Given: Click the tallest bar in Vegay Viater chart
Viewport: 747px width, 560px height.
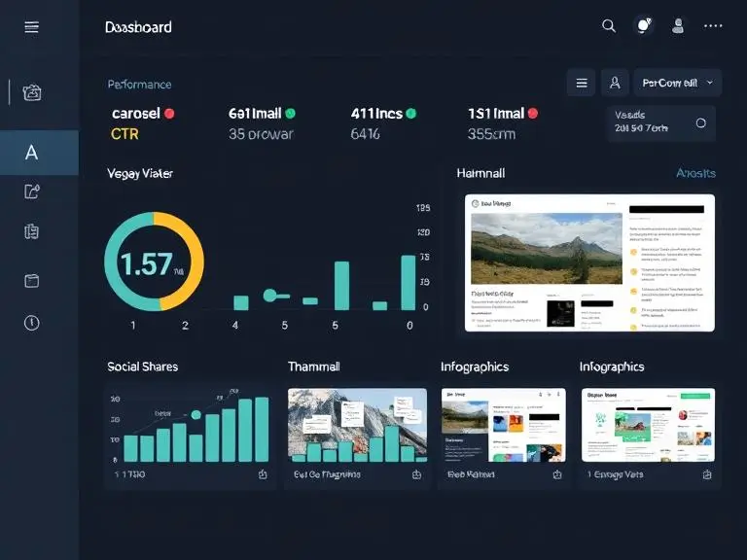Looking at the screenshot, I should pos(409,283).
